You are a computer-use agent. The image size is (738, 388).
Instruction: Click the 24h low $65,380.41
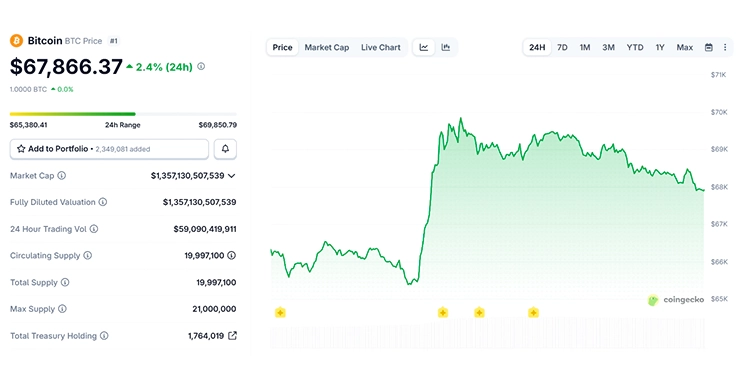pyautogui.click(x=28, y=125)
